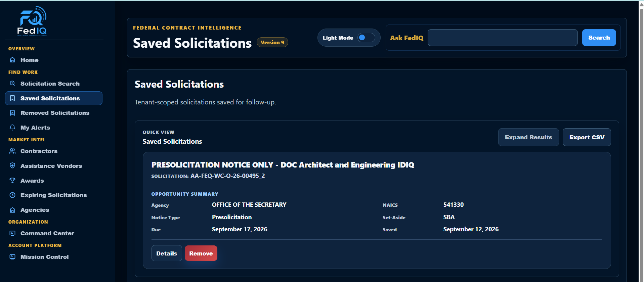This screenshot has width=644, height=282.
Task: Click the Saved Solicitations bookmark icon
Action: click(x=12, y=98)
